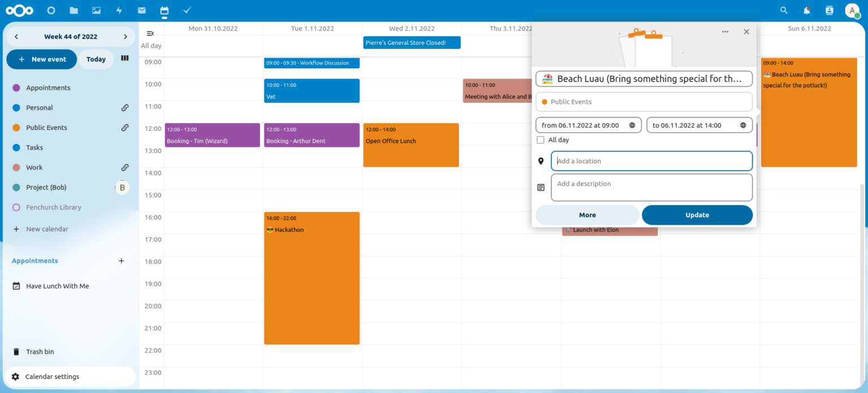The width and height of the screenshot is (868, 393).
Task: Open the Public Events calendar selector in the popup
Action: (x=644, y=102)
